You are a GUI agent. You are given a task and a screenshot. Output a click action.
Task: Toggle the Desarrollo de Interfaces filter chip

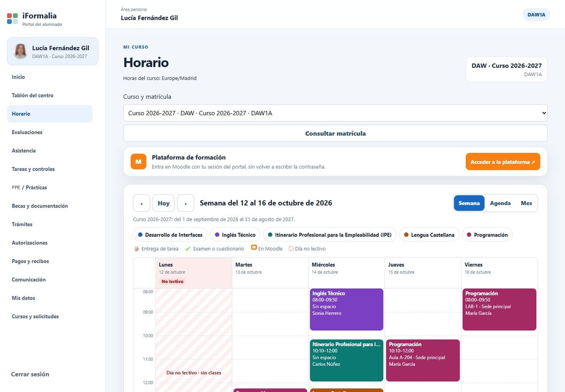(x=170, y=235)
